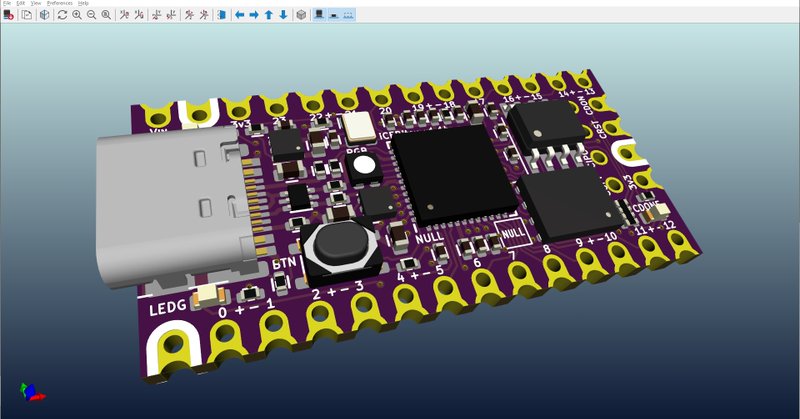Rotate X clockwise
Screen dimensions: 800x419
point(124,15)
